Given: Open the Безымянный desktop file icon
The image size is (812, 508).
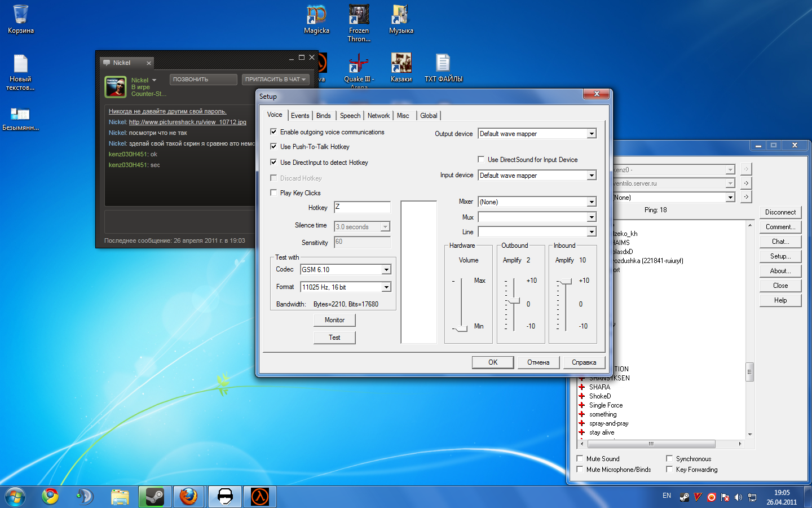Looking at the screenshot, I should 20,119.
